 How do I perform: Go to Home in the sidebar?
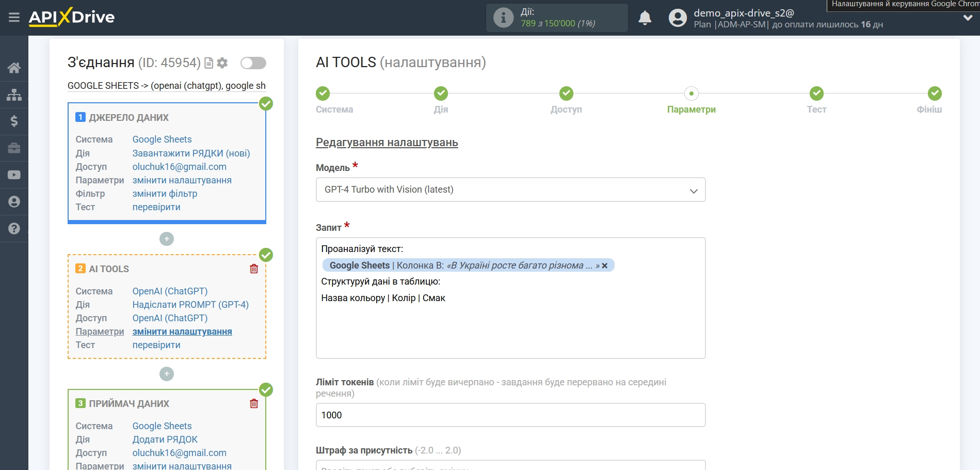pyautogui.click(x=14, y=68)
